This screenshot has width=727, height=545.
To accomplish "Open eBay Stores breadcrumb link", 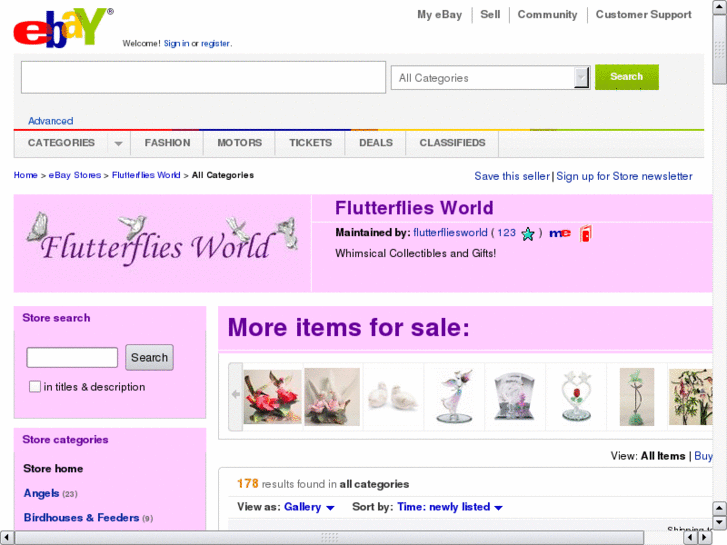I will pyautogui.click(x=75, y=175).
